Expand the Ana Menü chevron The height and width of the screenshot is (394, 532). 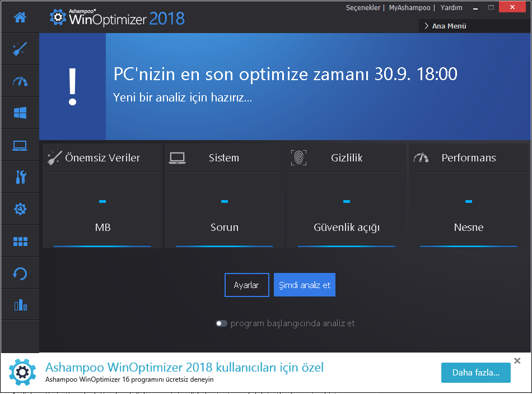tap(427, 26)
